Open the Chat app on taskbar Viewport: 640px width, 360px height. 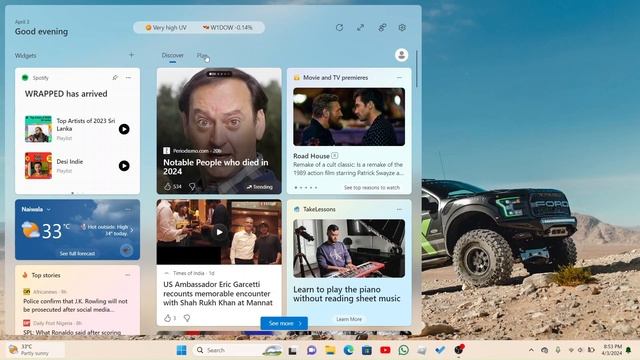tap(311, 350)
